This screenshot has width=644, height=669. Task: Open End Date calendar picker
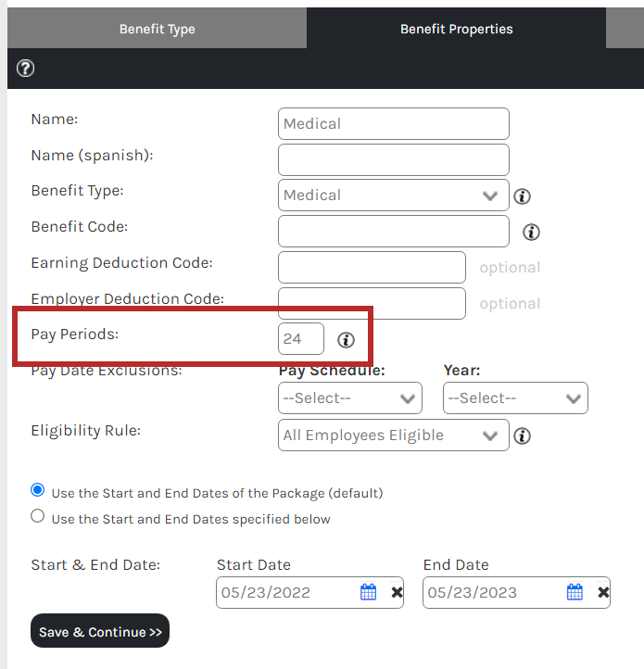tap(575, 592)
